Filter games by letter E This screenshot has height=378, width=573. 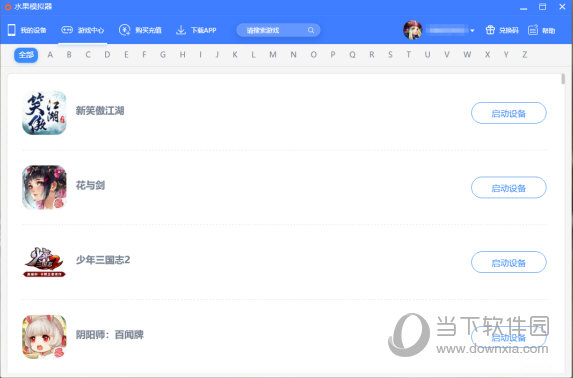point(126,55)
